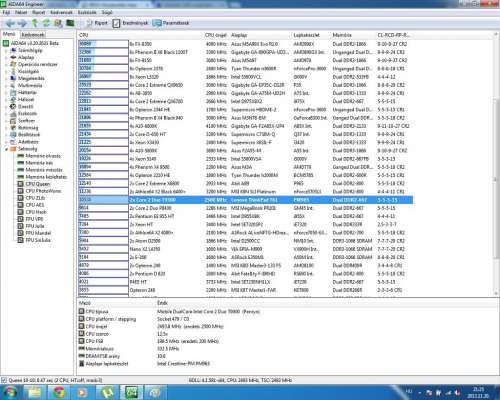Expand the Megjelenítés tree node
Screen dimensions: 500x400
(6, 78)
